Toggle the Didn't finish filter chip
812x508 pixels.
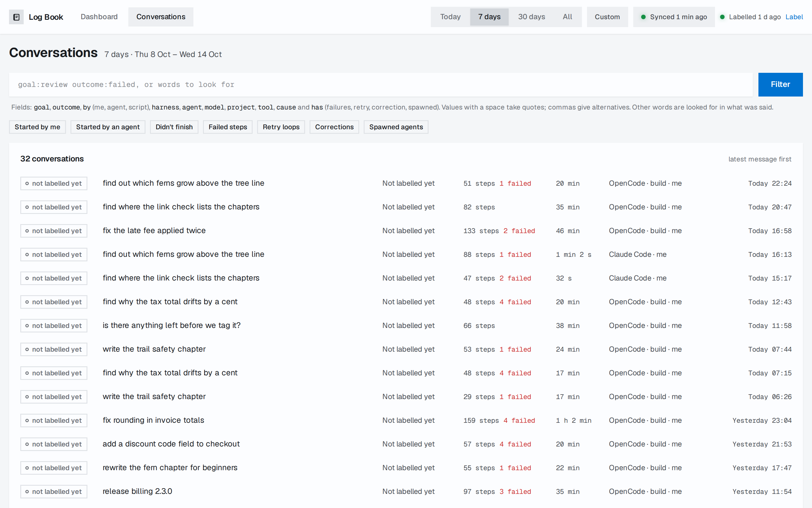tap(174, 127)
